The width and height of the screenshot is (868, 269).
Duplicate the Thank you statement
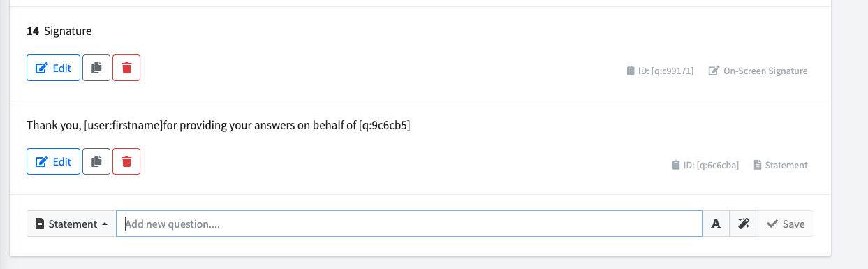click(96, 161)
